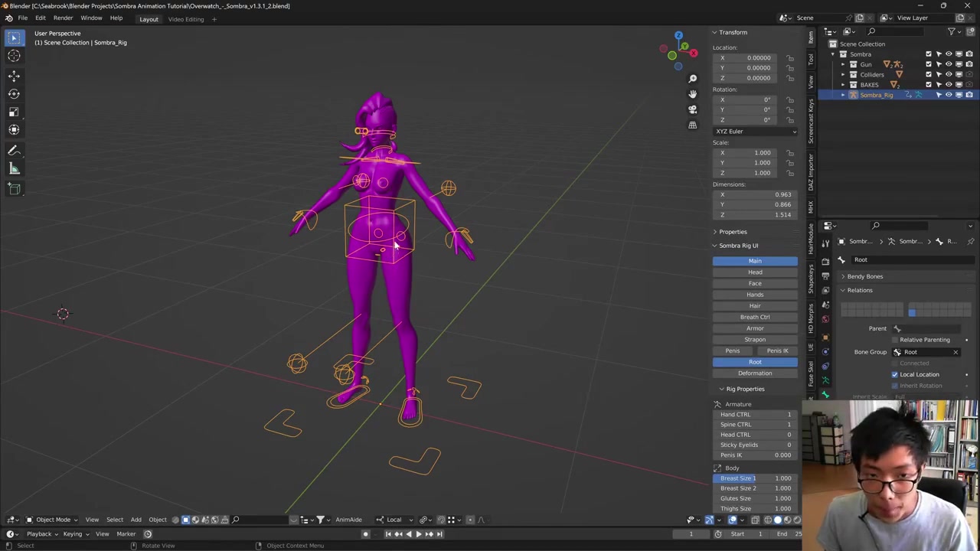980x551 pixels.
Task: Select the Annotate pencil tool
Action: pyautogui.click(x=14, y=151)
